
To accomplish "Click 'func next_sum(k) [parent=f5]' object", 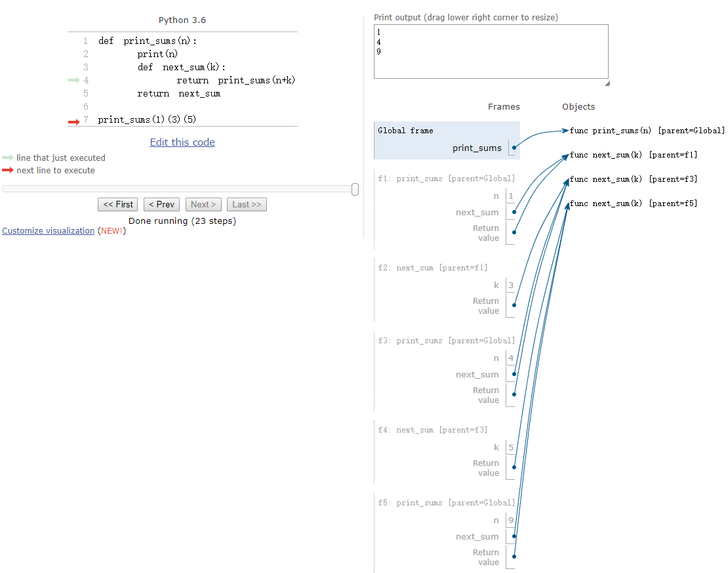I will pyautogui.click(x=634, y=203).
